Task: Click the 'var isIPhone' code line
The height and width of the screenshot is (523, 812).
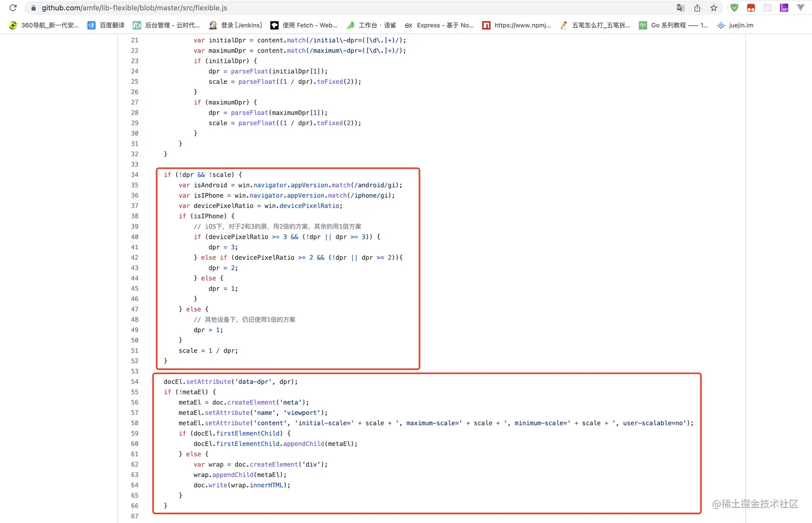Action: (x=287, y=196)
